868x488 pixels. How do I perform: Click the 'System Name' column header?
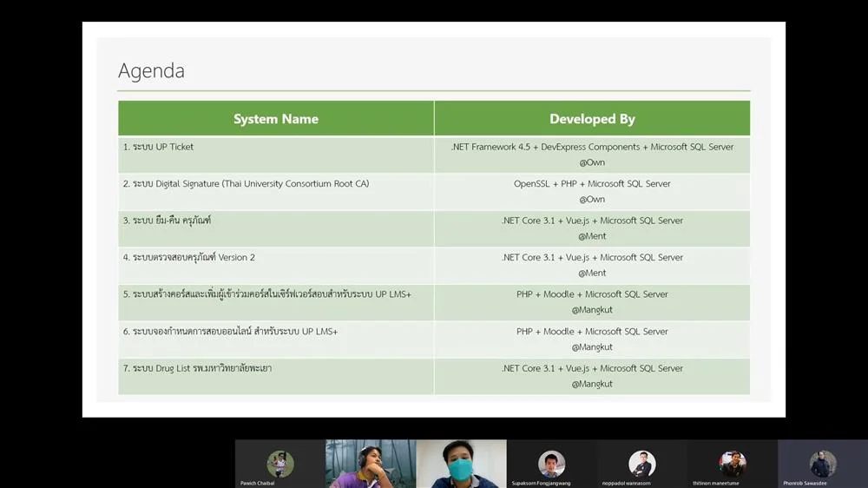click(276, 119)
